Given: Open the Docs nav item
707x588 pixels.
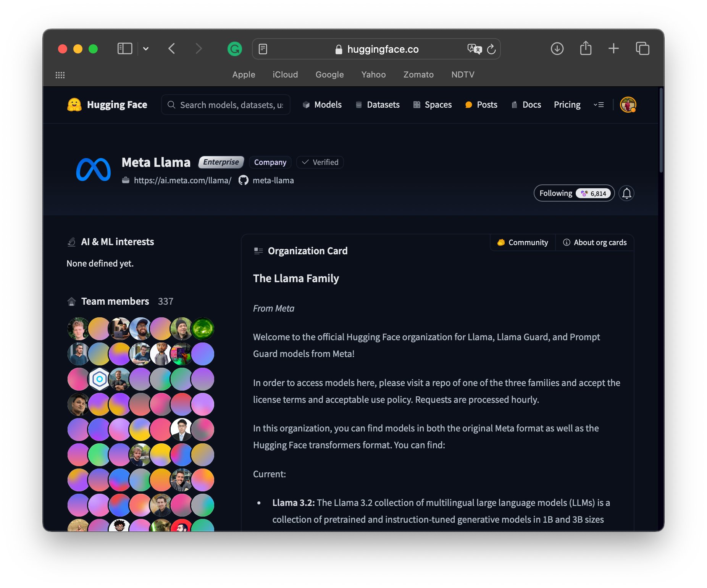Looking at the screenshot, I should pos(526,105).
